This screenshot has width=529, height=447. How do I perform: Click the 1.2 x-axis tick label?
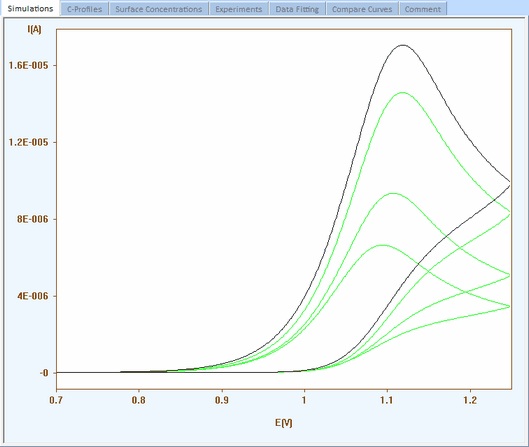(x=470, y=400)
